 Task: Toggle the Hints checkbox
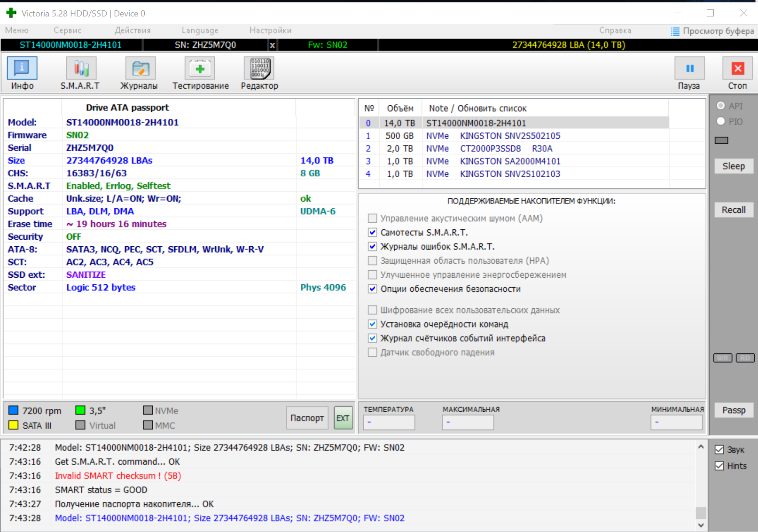point(719,466)
